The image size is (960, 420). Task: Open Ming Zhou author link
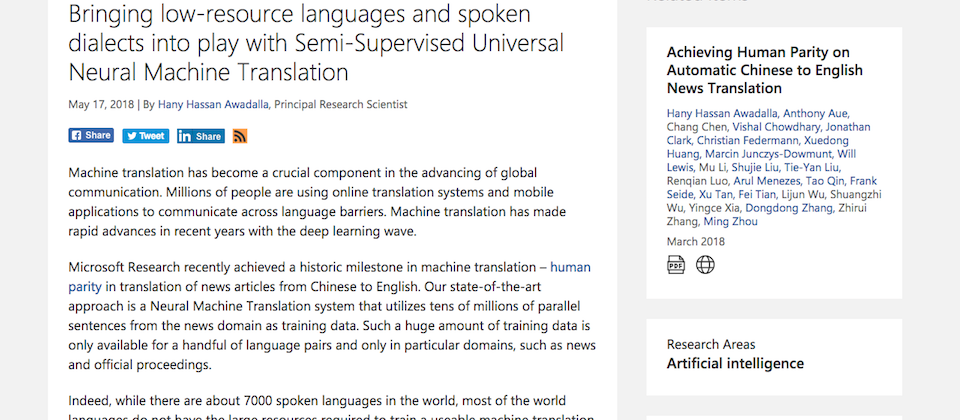coord(730,221)
